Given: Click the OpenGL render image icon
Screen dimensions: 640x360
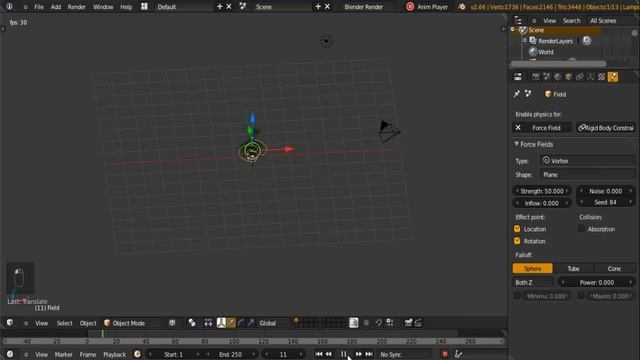Looking at the screenshot, I should click(408, 323).
